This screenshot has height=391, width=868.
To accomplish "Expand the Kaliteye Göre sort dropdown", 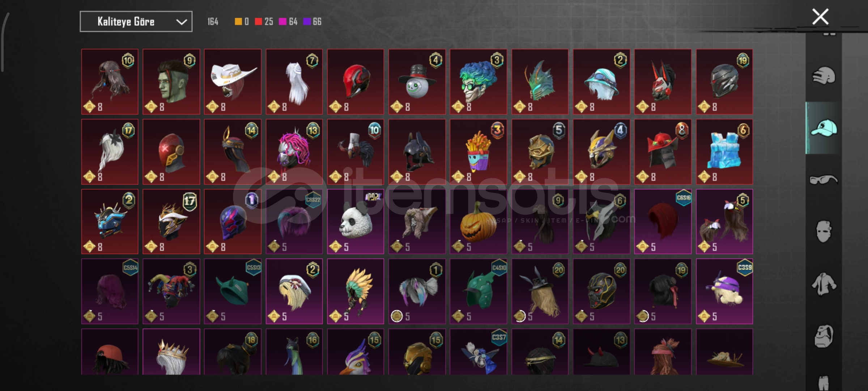I will coord(136,22).
